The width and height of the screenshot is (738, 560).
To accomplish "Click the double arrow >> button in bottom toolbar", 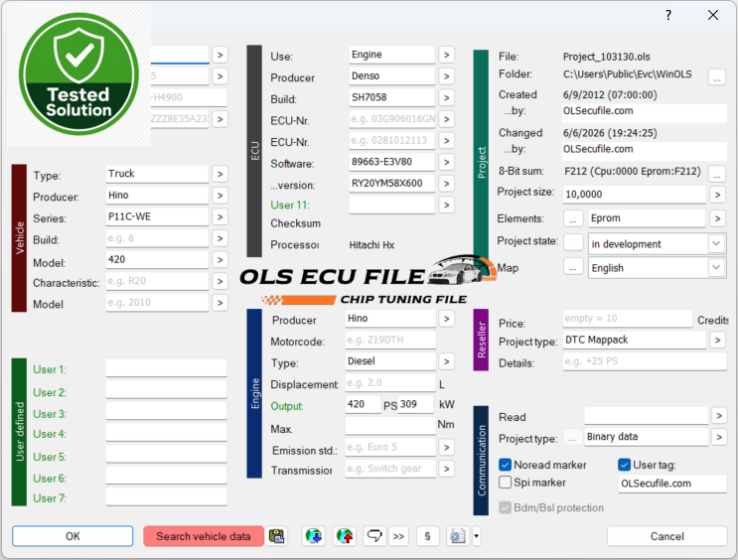I will 398,536.
